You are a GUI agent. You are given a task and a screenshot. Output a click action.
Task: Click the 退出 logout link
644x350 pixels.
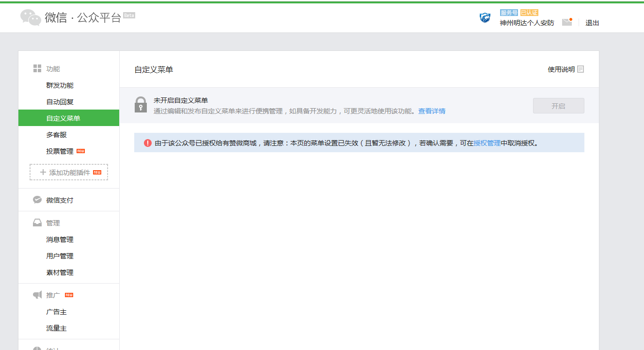pos(592,23)
